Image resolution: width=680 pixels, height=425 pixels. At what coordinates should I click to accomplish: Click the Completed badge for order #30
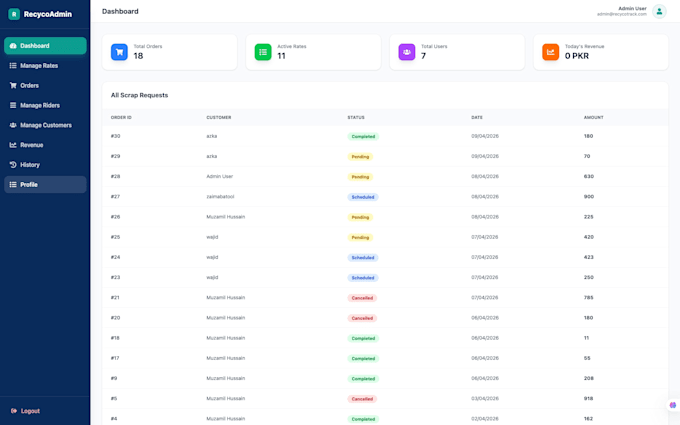click(x=363, y=137)
